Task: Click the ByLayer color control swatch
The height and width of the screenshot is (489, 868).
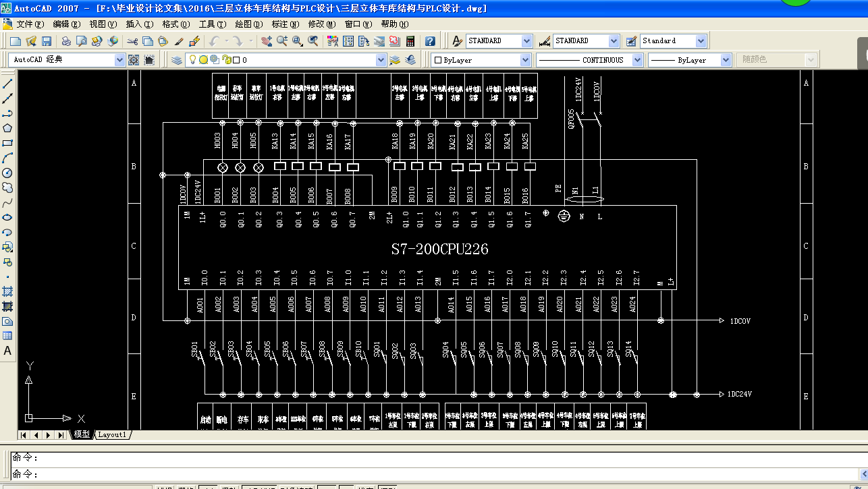Action: click(437, 60)
